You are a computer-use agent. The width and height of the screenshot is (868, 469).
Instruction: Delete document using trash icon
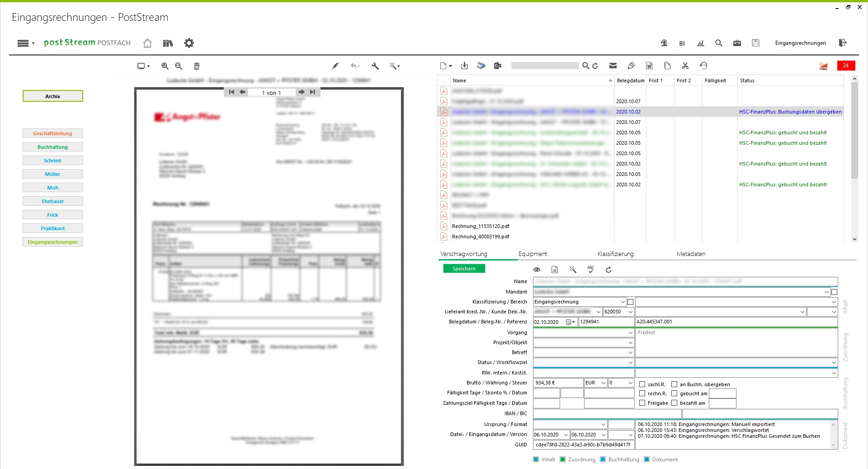[197, 66]
